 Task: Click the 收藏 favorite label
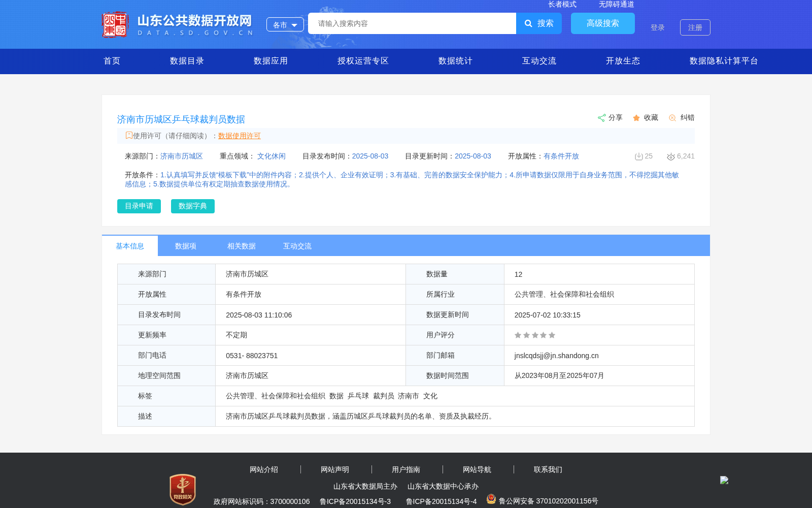[x=651, y=118]
